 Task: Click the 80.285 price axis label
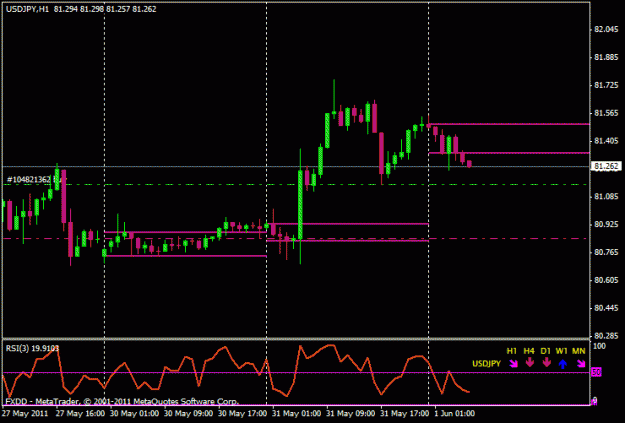pyautogui.click(x=606, y=336)
